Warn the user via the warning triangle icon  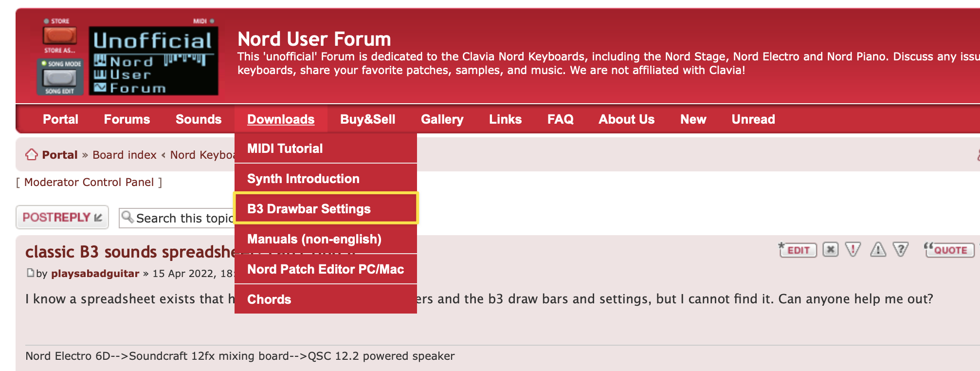point(878,250)
